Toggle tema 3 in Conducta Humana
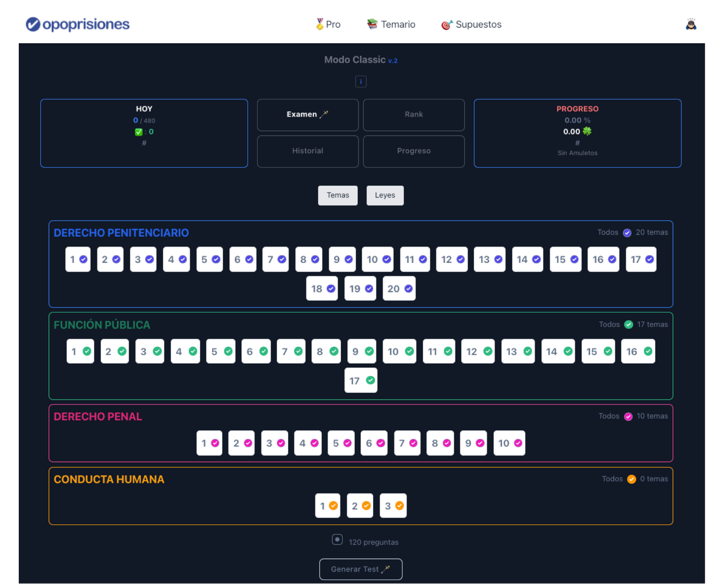Screen dimensions: 723x588 point(393,506)
